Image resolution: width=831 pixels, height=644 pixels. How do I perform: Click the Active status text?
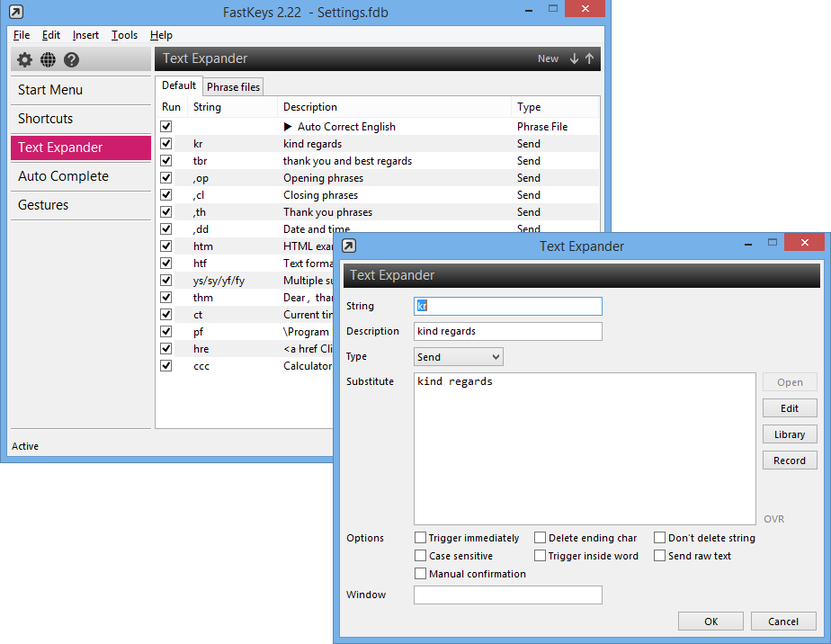click(25, 446)
